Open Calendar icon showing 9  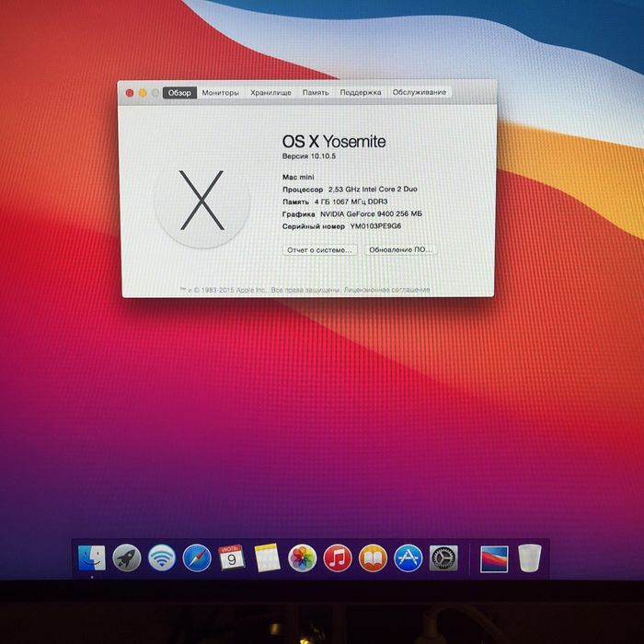(x=232, y=558)
